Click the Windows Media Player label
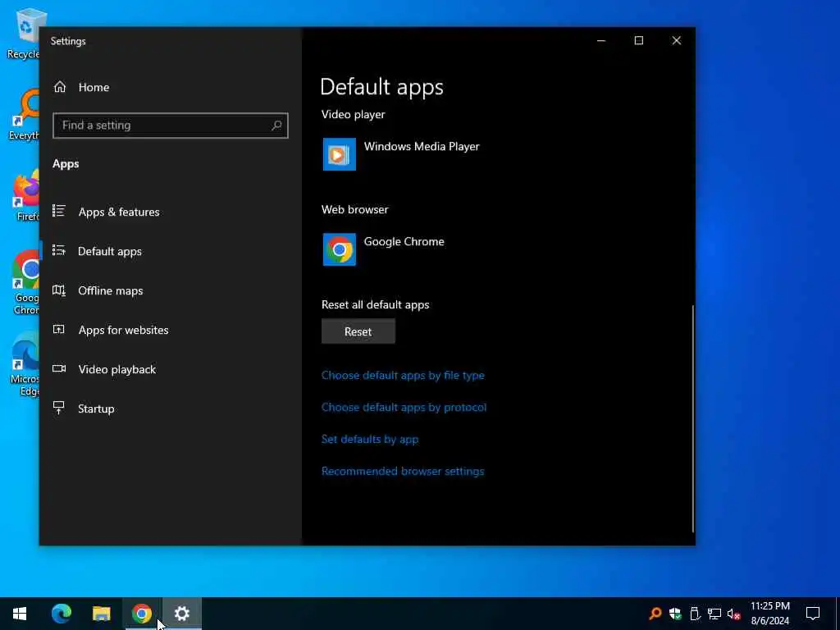The width and height of the screenshot is (840, 630). [422, 146]
